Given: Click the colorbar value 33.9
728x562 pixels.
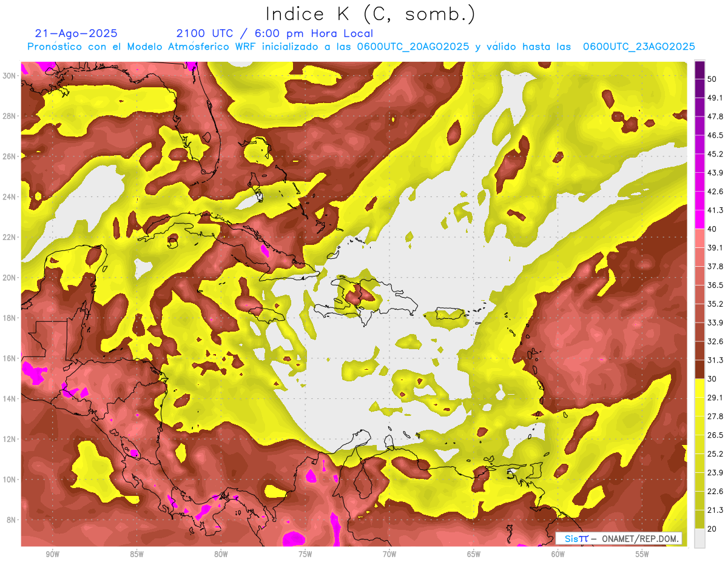Looking at the screenshot, I should [715, 323].
